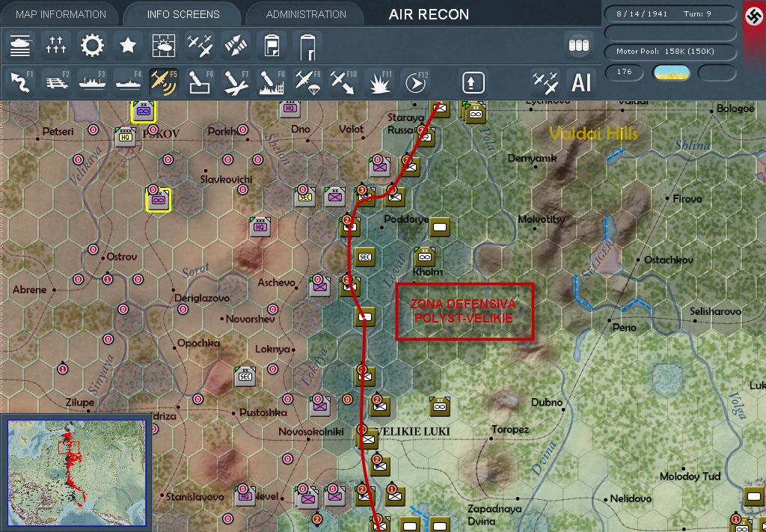This screenshot has height=532, width=766.
Task: Click the Ostachkov town label
Action: (668, 260)
